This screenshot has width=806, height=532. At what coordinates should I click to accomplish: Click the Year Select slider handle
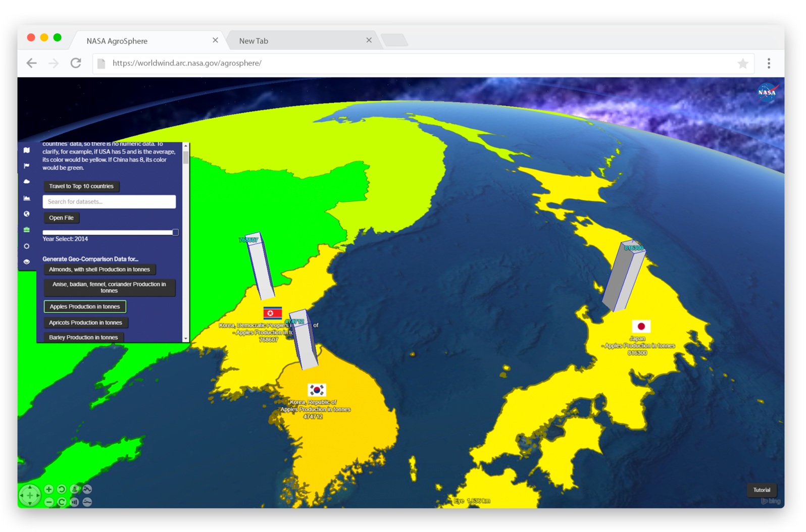coord(175,233)
